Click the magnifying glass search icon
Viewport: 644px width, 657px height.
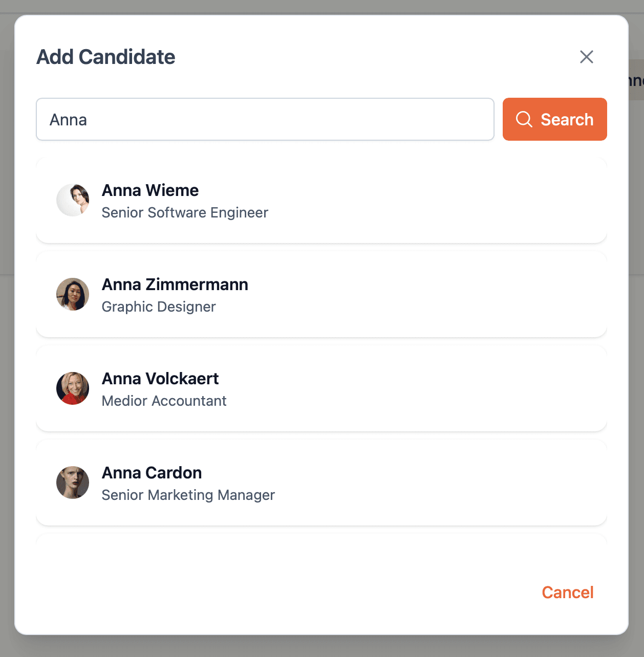(x=524, y=119)
